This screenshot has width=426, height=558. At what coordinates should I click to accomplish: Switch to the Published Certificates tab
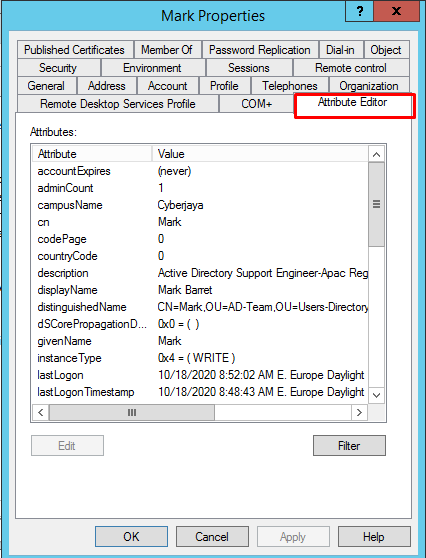pyautogui.click(x=74, y=50)
